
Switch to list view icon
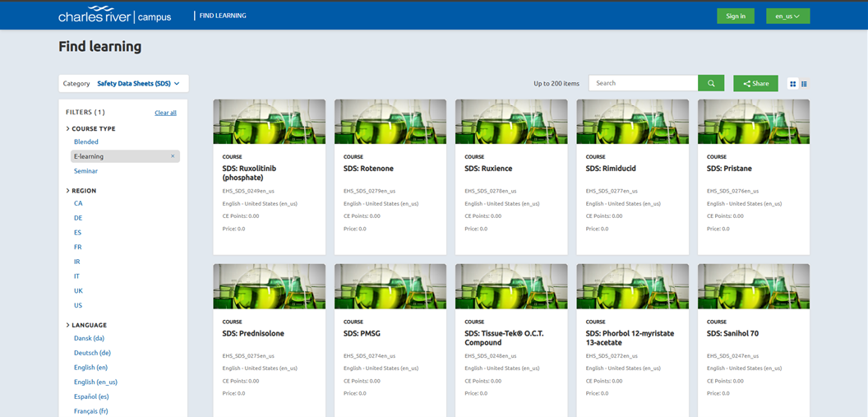(804, 84)
